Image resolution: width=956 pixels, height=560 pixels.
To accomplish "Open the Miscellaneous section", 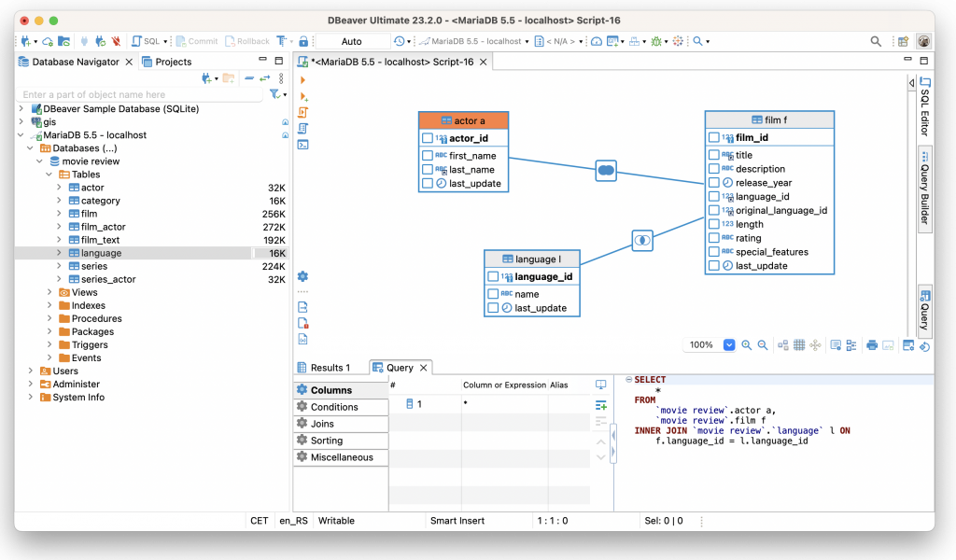I will pyautogui.click(x=341, y=457).
